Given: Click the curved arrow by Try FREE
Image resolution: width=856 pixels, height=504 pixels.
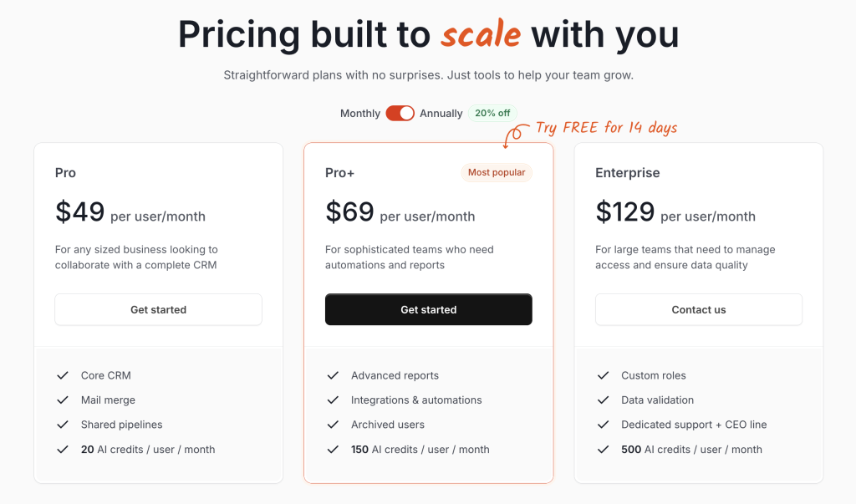Looking at the screenshot, I should (x=513, y=135).
